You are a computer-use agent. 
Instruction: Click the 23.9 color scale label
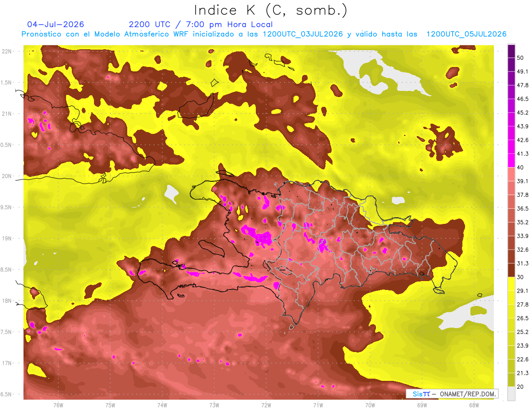[523, 345]
